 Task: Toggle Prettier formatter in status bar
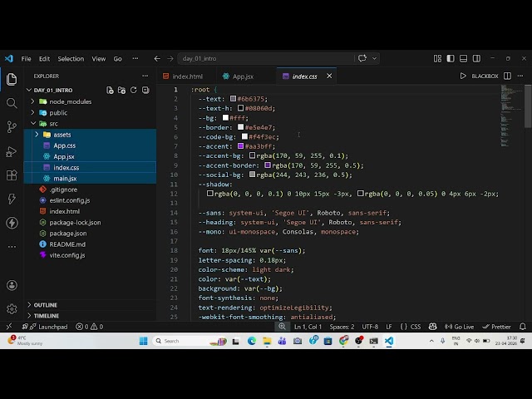click(497, 327)
